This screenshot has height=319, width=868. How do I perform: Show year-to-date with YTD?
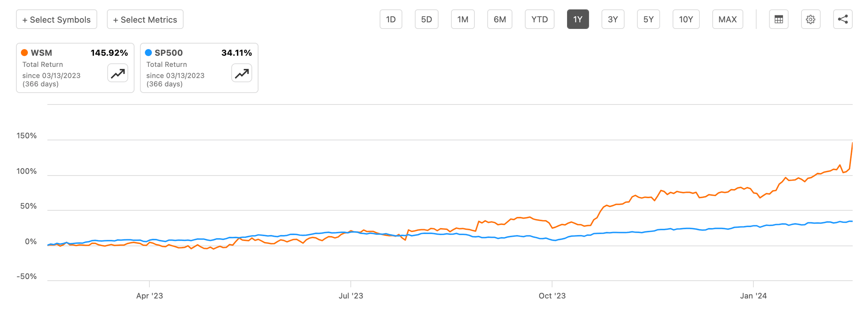[539, 20]
